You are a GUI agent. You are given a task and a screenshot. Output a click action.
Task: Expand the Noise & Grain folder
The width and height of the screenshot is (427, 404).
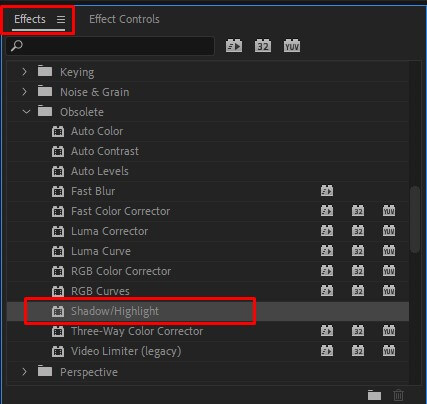point(24,91)
